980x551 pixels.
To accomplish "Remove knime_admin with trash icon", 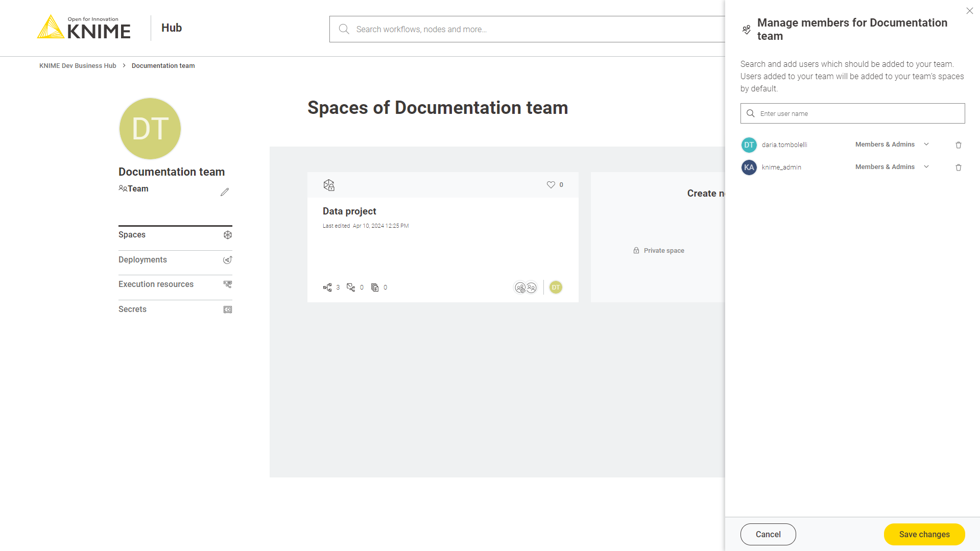I will coord(958,167).
